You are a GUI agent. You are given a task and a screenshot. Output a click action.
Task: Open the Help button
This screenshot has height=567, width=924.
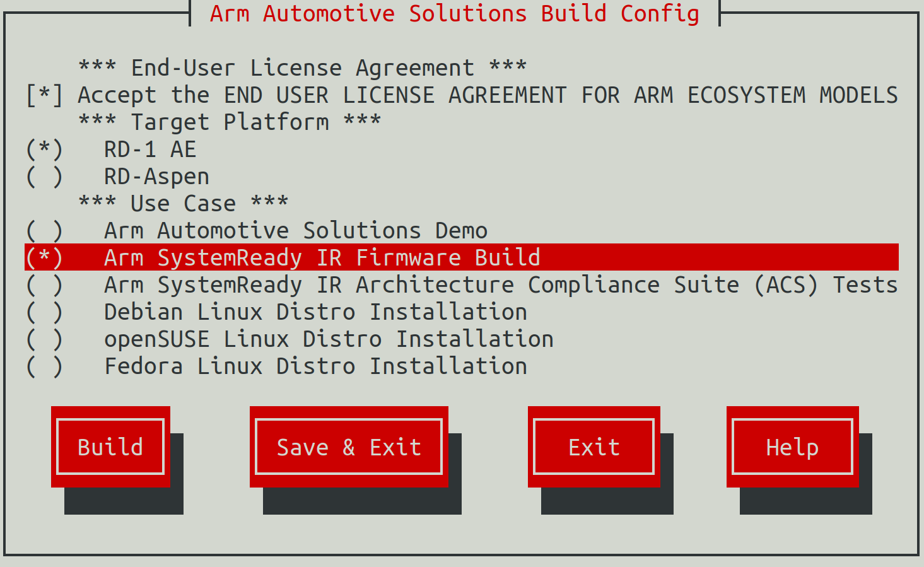point(793,447)
